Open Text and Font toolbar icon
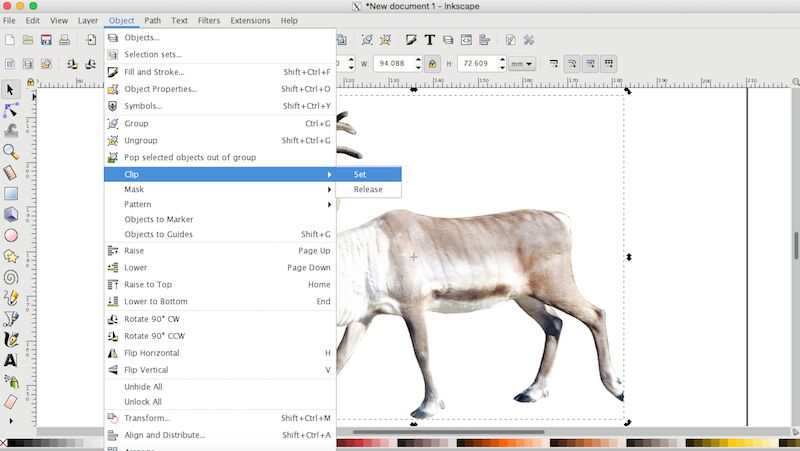800x451 pixels. [x=430, y=40]
